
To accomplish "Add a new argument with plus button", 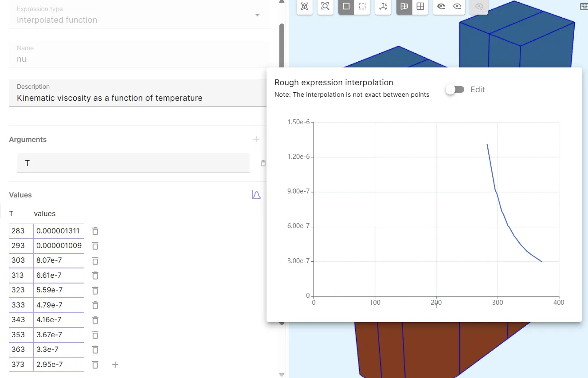I will (x=256, y=139).
